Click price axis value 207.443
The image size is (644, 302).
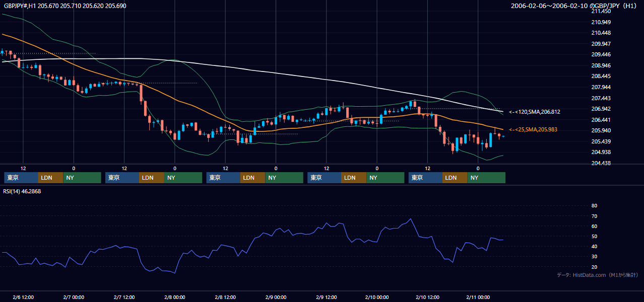click(601, 98)
